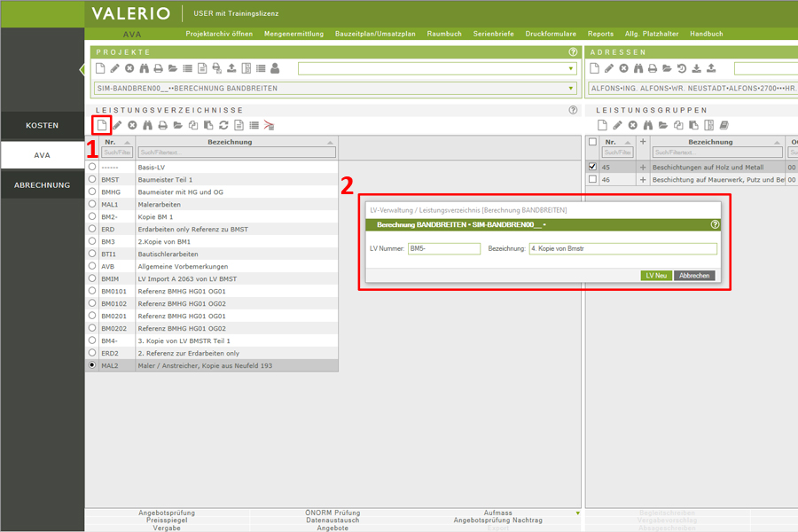Click the refresh arrows icon in the Leistungsverzeichnisse toolbar
The height and width of the screenshot is (532, 798).
pyautogui.click(x=223, y=125)
